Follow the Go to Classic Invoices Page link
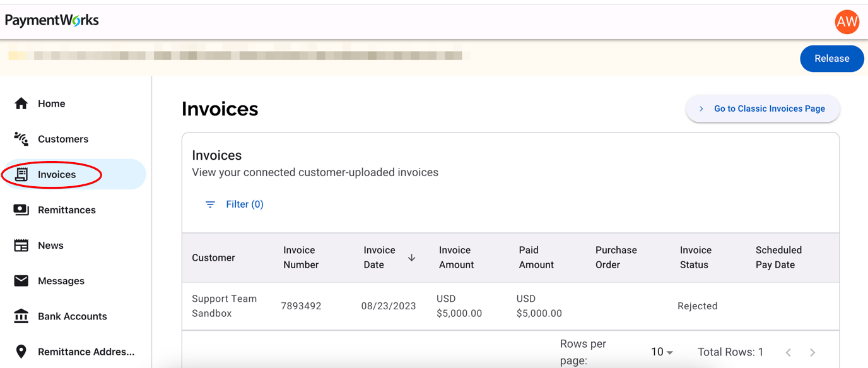Image resolution: width=868 pixels, height=368 pixels. point(769,109)
